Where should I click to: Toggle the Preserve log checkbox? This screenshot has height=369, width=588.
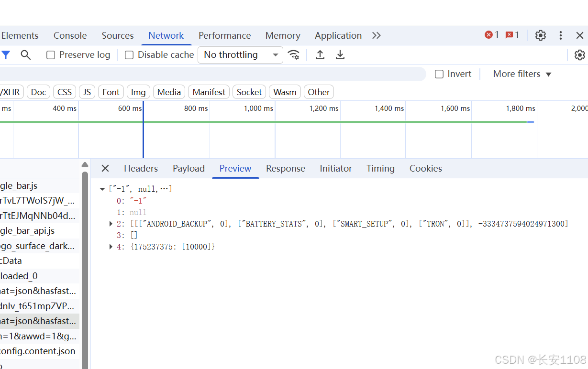pos(51,55)
